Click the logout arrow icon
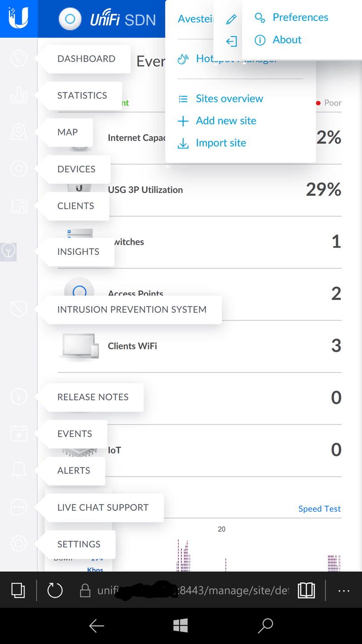362x644 pixels. (x=231, y=42)
